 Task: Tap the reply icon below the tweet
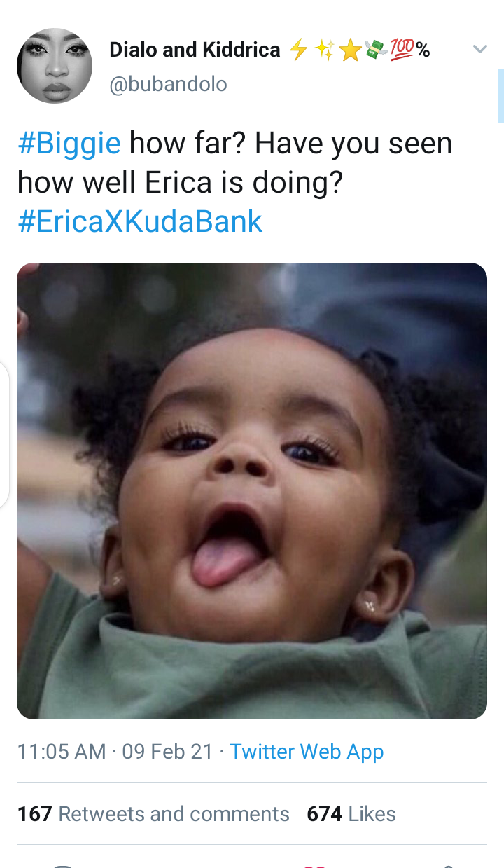point(63,865)
